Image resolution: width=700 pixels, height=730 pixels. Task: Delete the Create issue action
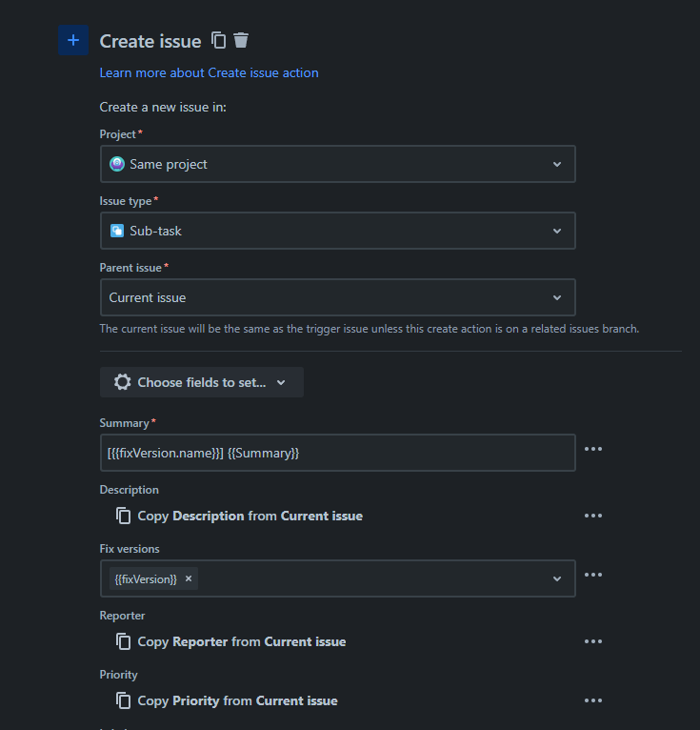pos(241,40)
